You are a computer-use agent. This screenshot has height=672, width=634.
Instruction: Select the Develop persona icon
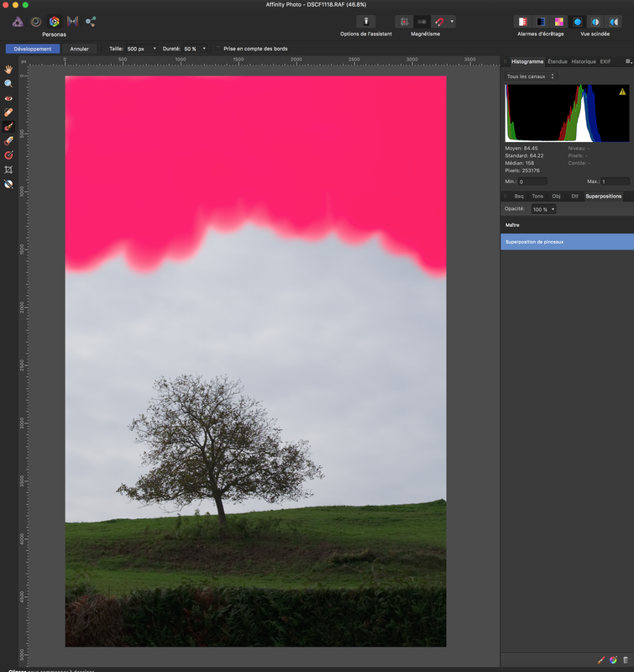pyautogui.click(x=55, y=22)
